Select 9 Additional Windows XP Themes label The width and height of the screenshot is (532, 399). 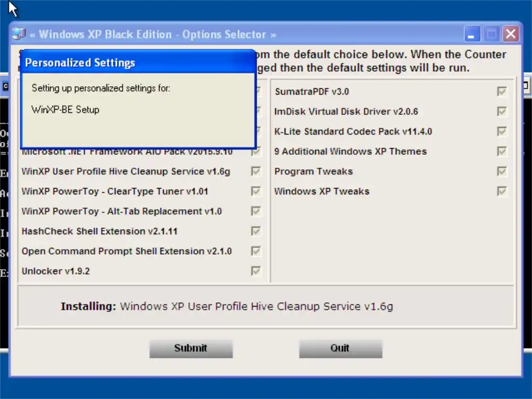pos(350,151)
